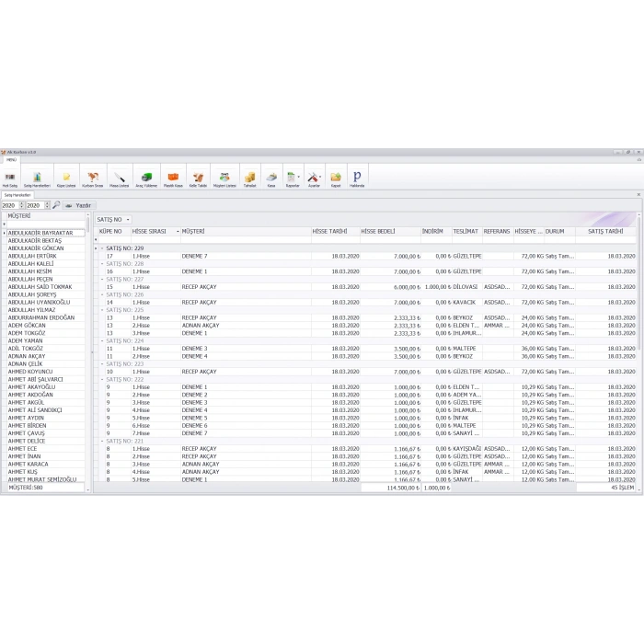
Task: Open Araç Yükleme truck icon
Action: click(146, 177)
